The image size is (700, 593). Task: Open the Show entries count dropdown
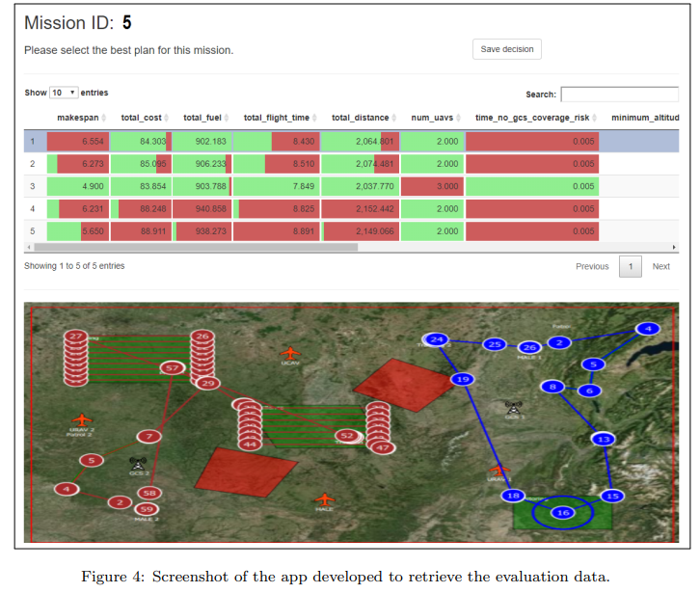(64, 93)
